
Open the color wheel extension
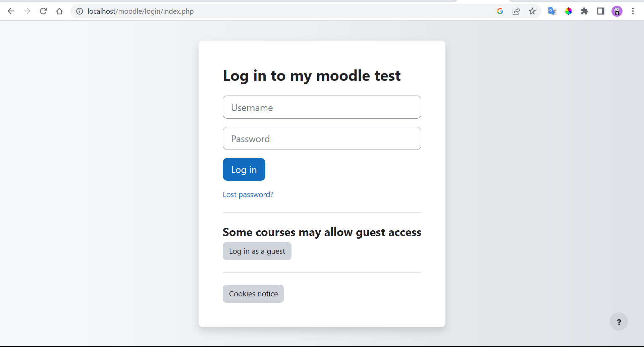(x=568, y=11)
